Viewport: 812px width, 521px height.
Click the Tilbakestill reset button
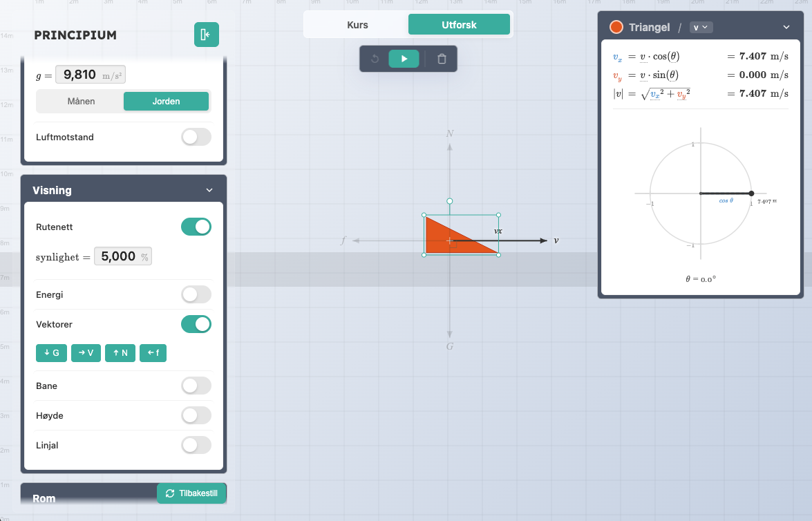[x=192, y=493]
